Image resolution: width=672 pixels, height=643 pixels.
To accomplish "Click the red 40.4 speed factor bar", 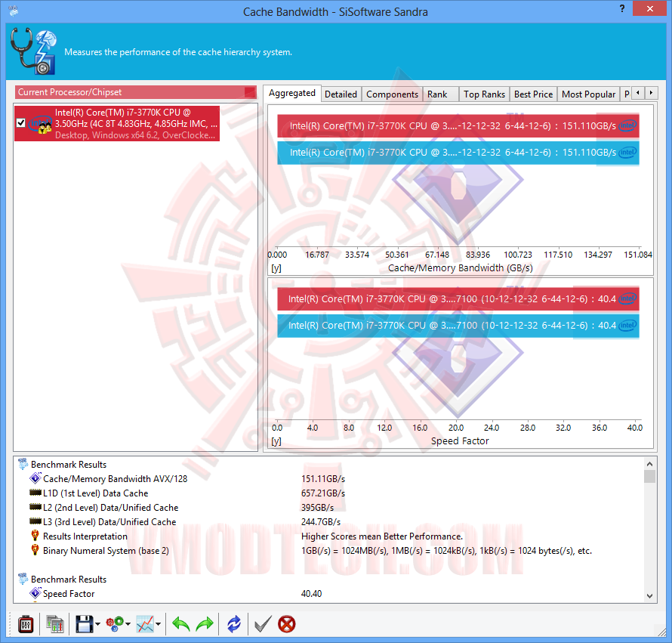I will (x=458, y=299).
